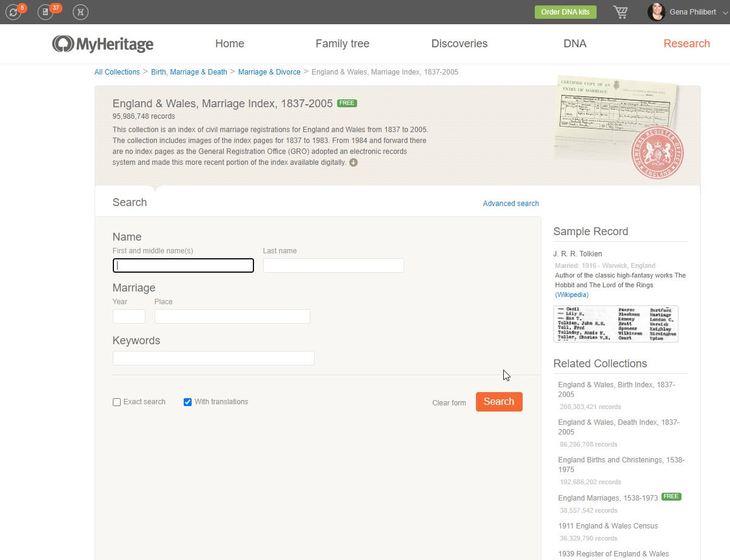Focus the First and middle name(s) field
Viewport: 730px width, 560px height.
[183, 265]
